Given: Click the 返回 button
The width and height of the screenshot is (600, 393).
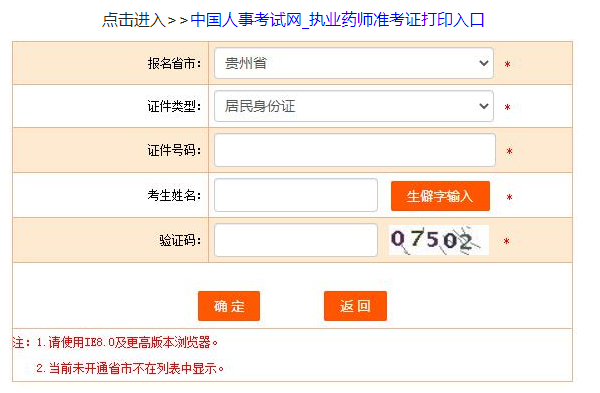Looking at the screenshot, I should pyautogui.click(x=355, y=306).
